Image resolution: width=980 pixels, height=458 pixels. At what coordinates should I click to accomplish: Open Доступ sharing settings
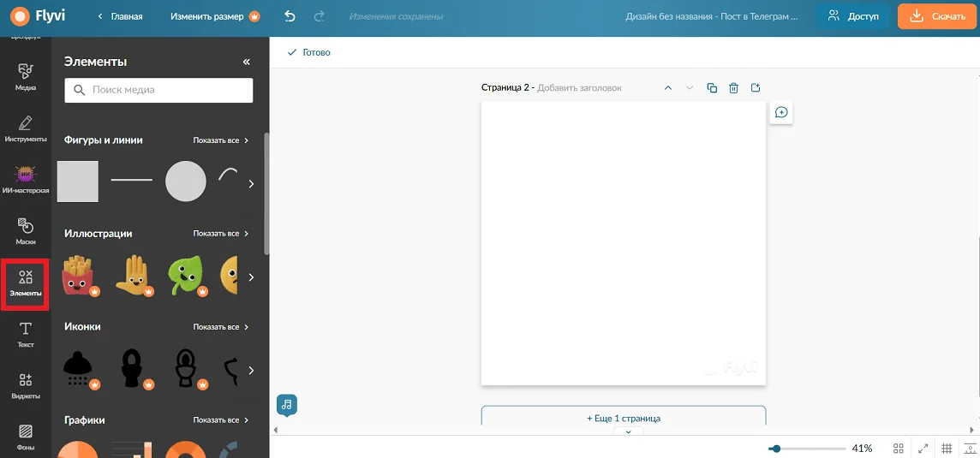[x=853, y=17]
